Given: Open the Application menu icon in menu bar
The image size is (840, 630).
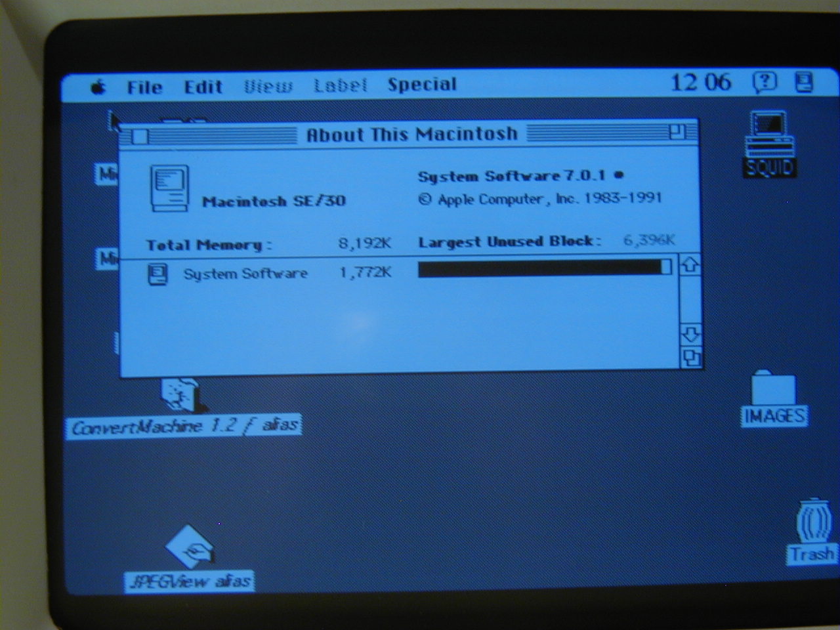Looking at the screenshot, I should coord(804,82).
